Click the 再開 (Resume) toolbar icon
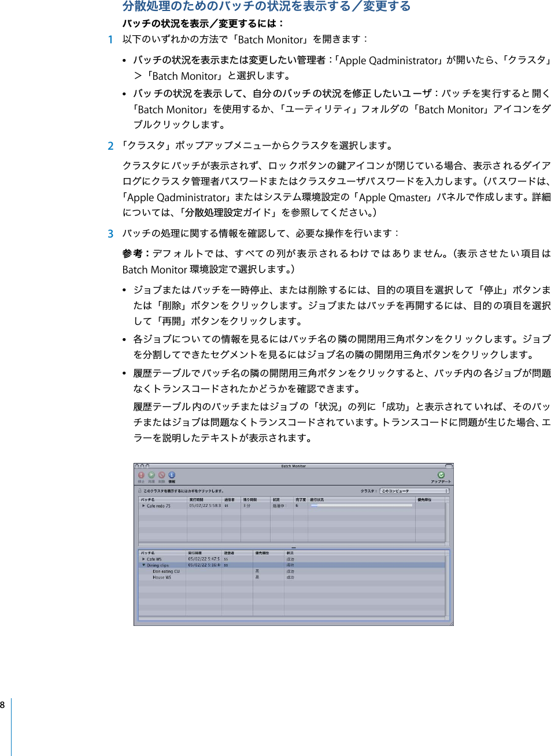Image resolution: width=551 pixels, height=756 pixels. point(150,475)
